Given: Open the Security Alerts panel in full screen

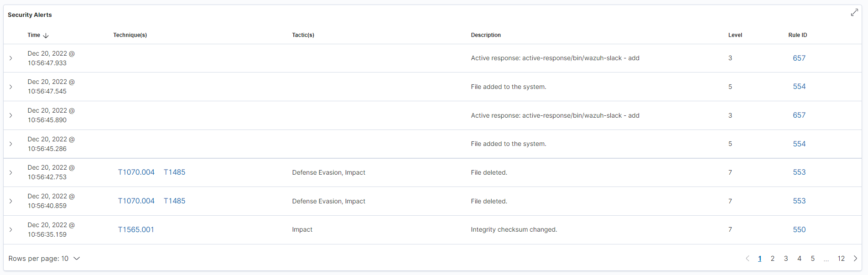Looking at the screenshot, I should (855, 12).
